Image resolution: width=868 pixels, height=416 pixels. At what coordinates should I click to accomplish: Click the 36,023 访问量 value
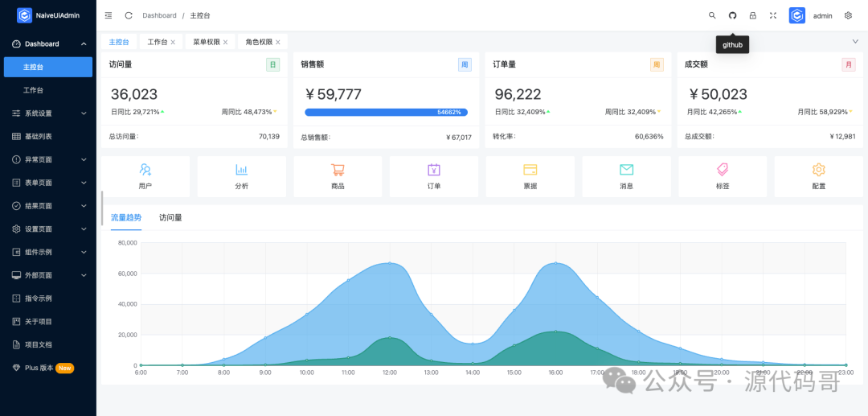(x=134, y=94)
